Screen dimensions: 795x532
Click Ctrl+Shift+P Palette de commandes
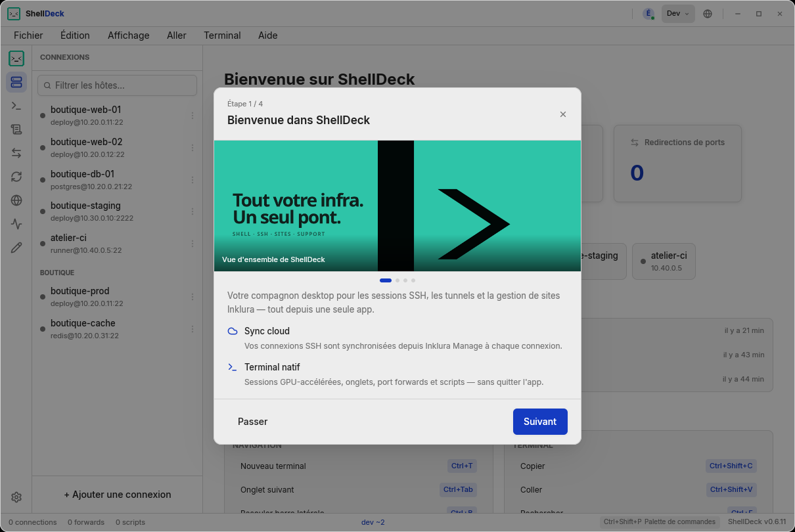click(x=660, y=522)
